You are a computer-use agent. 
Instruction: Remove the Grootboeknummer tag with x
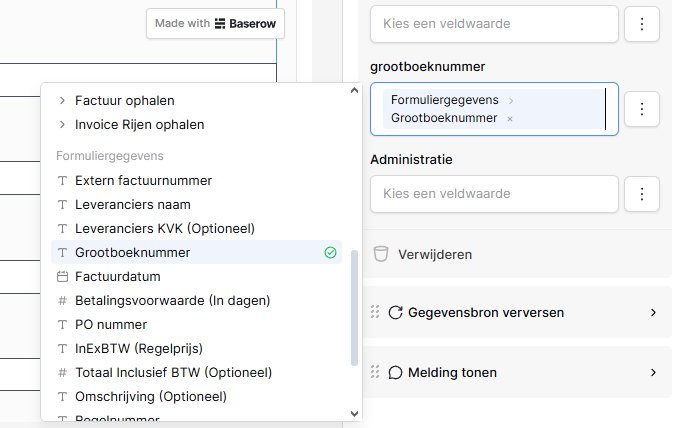510,118
